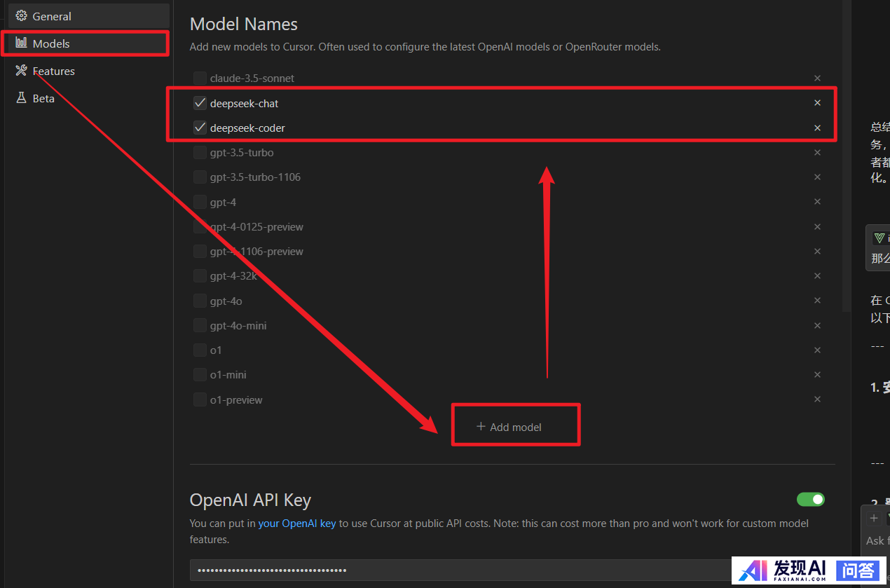Remove the gpt-4o model
The width and height of the screenshot is (890, 588).
[817, 300]
